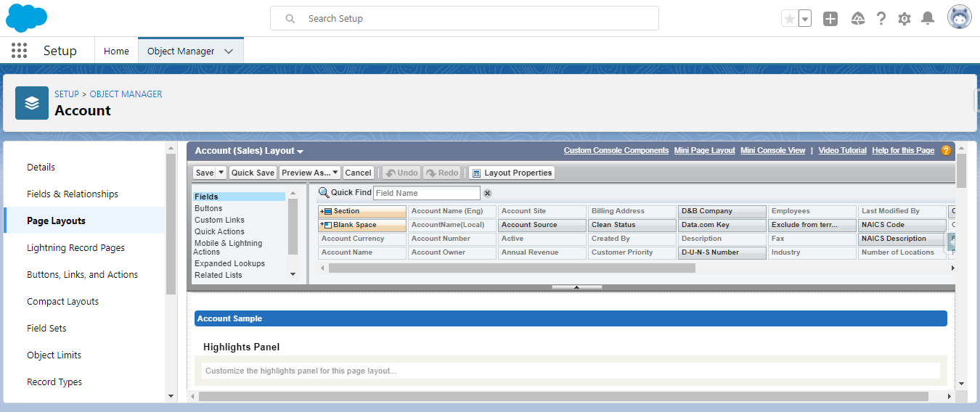This screenshot has width=980, height=412.
Task: Switch to the Home tab
Action: point(116,51)
